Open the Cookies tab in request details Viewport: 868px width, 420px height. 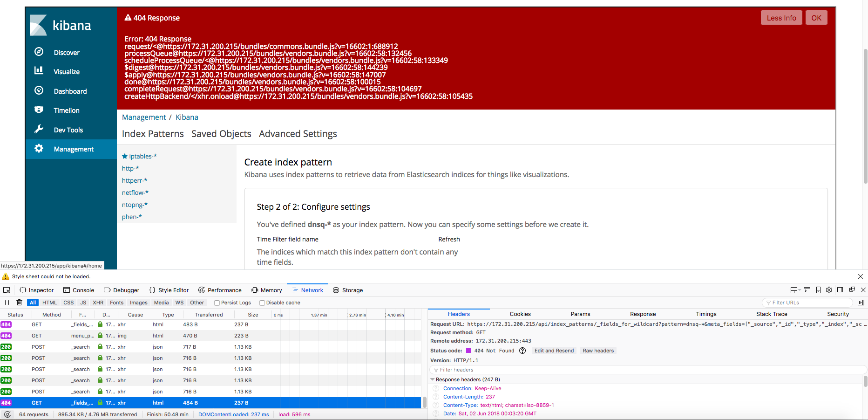click(x=520, y=314)
